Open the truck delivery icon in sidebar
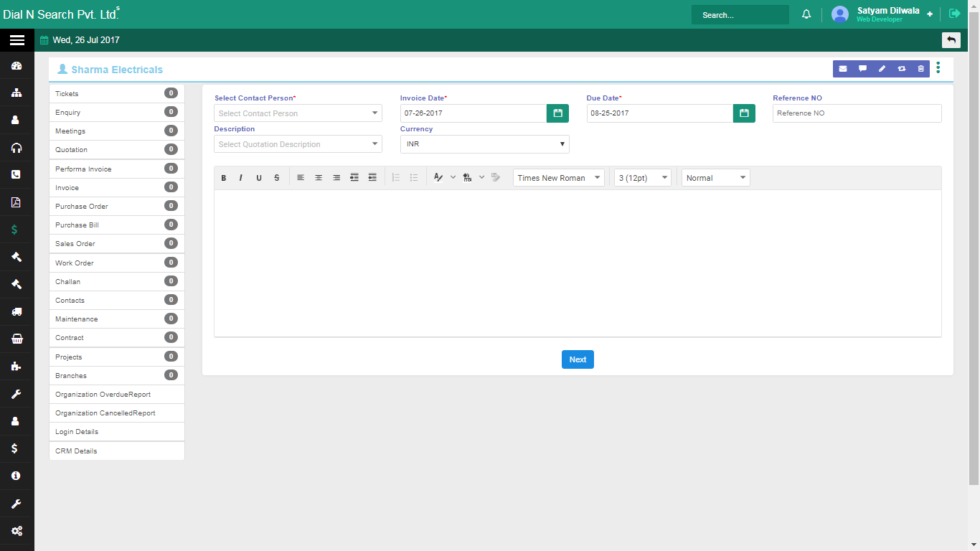 click(17, 311)
